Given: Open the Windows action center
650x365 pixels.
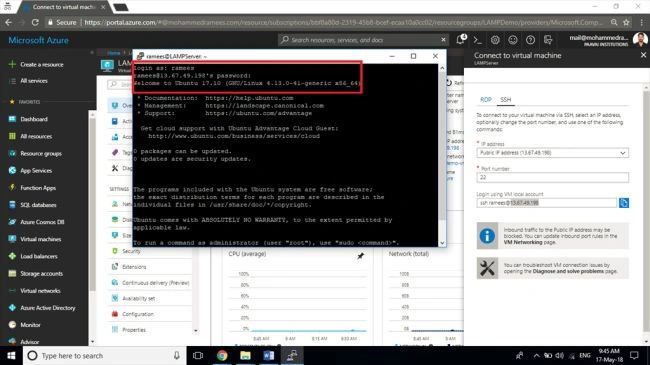Looking at the screenshot, I should (x=634, y=355).
